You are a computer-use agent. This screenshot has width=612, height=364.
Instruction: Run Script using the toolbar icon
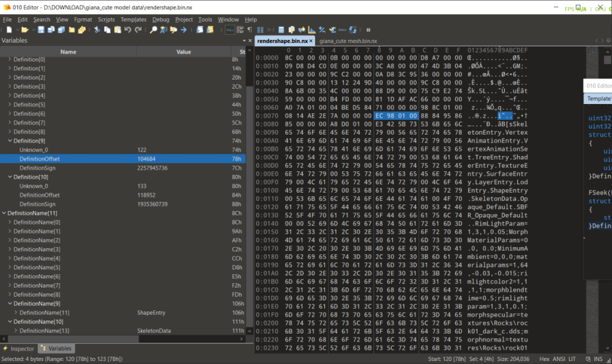coord(200,30)
